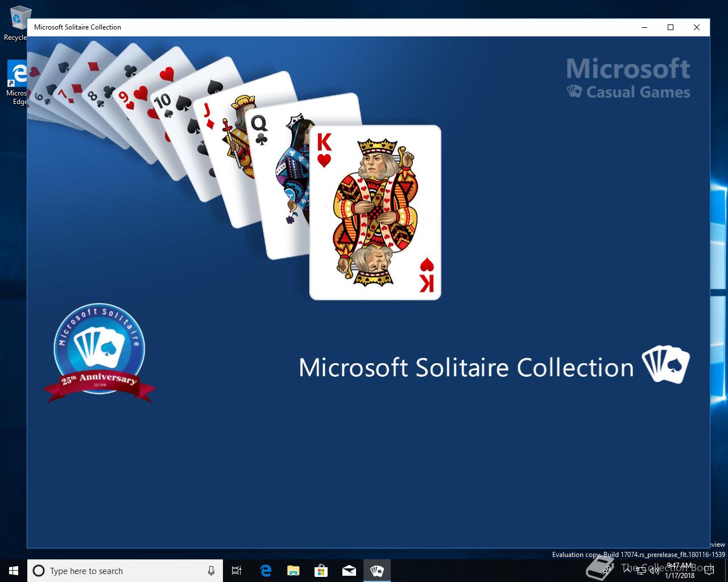
Task: Open the Windows Start menu
Action: coord(14,571)
